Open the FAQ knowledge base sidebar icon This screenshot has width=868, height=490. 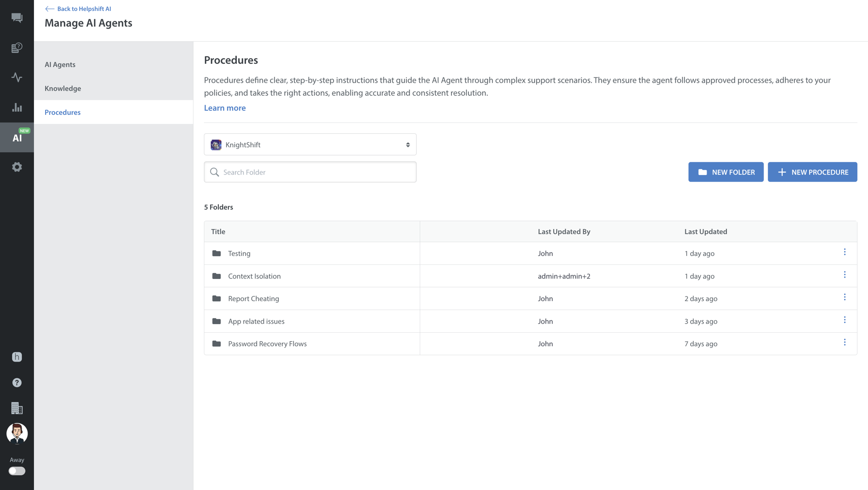coord(17,48)
